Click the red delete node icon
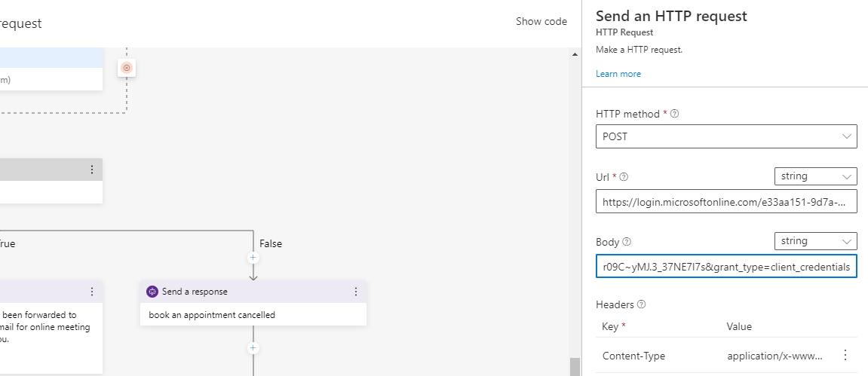Viewport: 868px width, 376px height. click(x=126, y=68)
